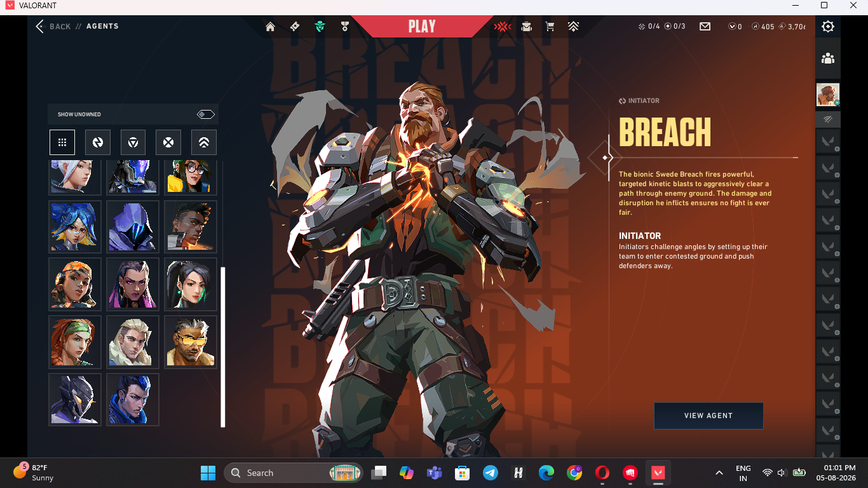
Task: Open the Windows Start menu
Action: (208, 473)
